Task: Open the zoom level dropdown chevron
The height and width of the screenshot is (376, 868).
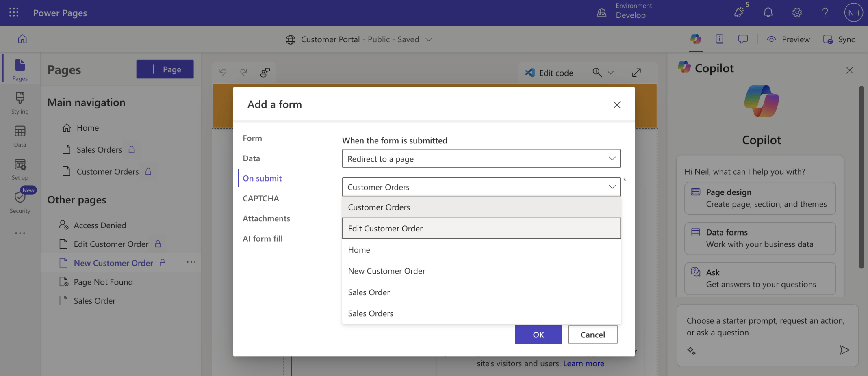Action: pos(610,73)
